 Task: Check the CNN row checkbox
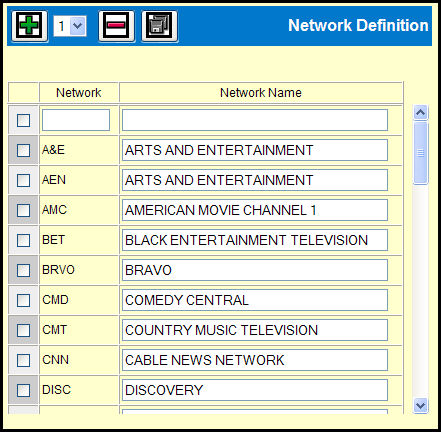23,360
